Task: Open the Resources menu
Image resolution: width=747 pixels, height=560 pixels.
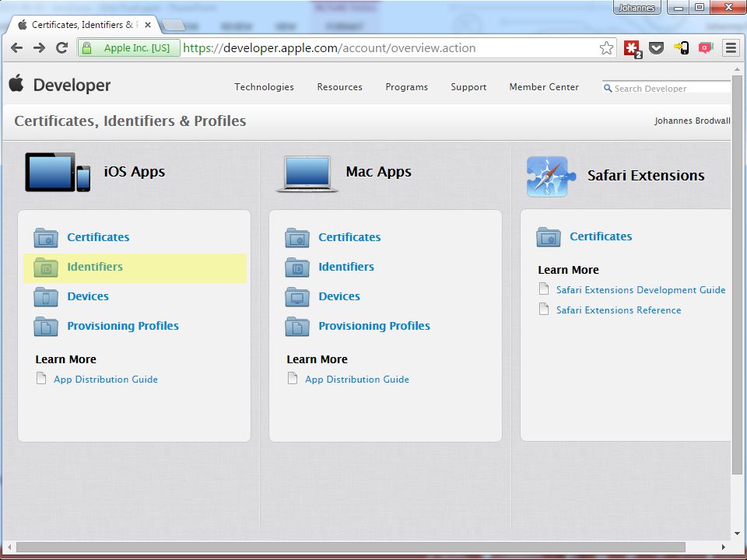Action: point(340,86)
